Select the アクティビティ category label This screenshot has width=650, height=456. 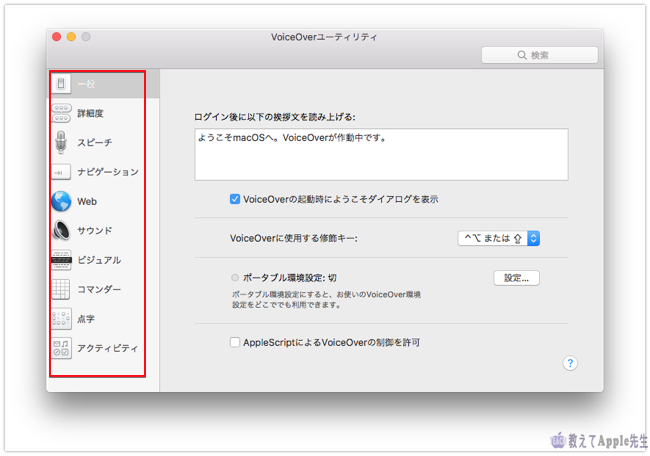107,348
